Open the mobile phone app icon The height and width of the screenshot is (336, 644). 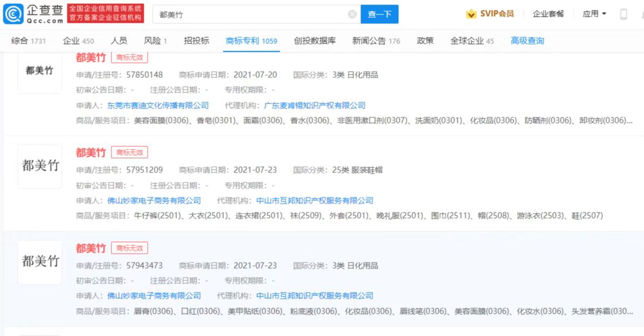[x=623, y=14]
